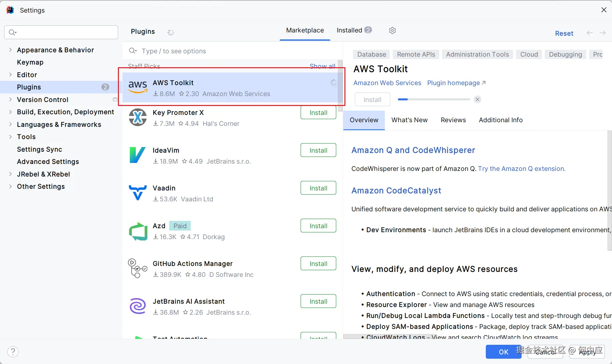Open the plugins gear settings menu
The height and width of the screenshot is (364, 612).
[392, 30]
